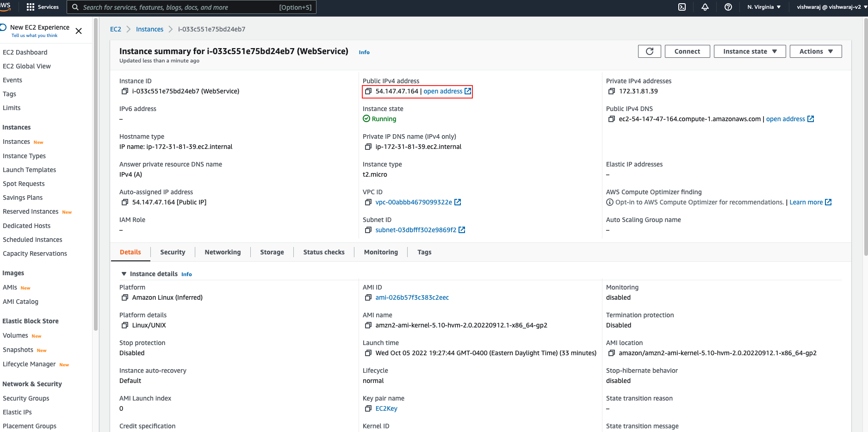Image resolution: width=868 pixels, height=432 pixels.
Task: Collapse the Instance details section
Action: (124, 274)
